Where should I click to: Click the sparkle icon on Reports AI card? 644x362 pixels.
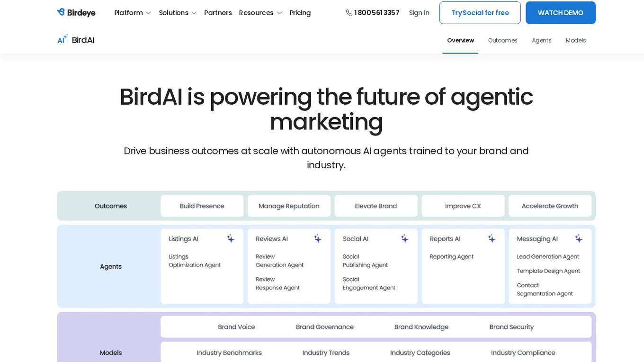tap(492, 238)
